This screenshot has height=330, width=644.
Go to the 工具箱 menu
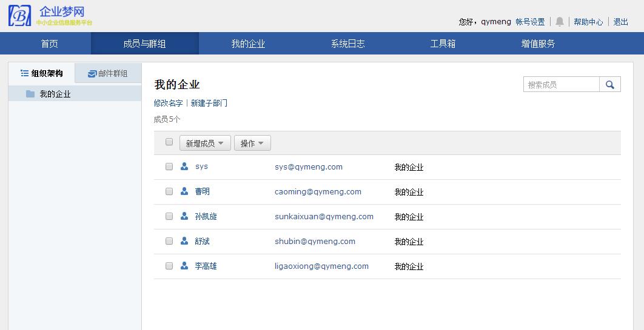point(443,44)
